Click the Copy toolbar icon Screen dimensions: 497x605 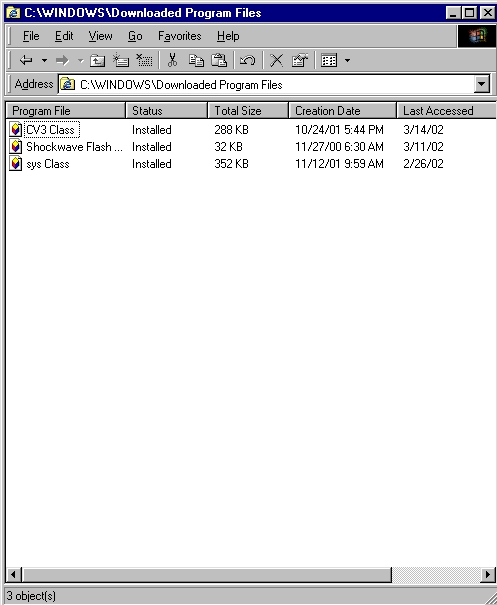click(x=196, y=60)
